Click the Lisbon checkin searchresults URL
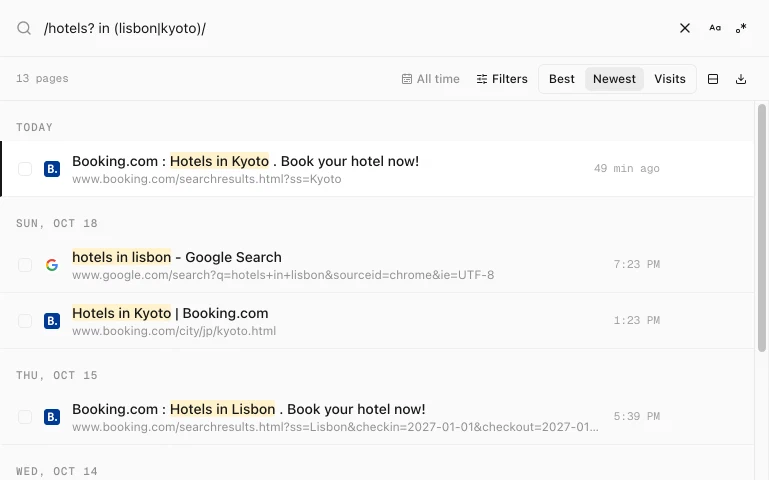 tap(335, 427)
